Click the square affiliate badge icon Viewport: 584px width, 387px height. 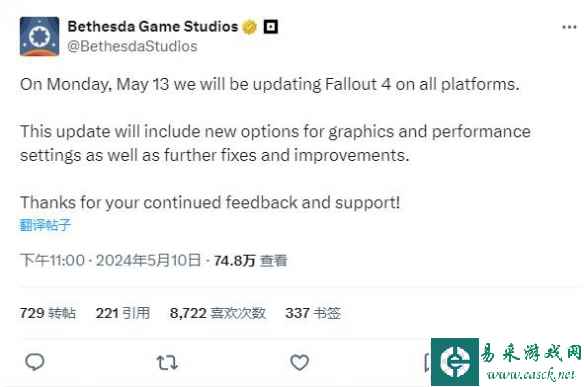[271, 27]
